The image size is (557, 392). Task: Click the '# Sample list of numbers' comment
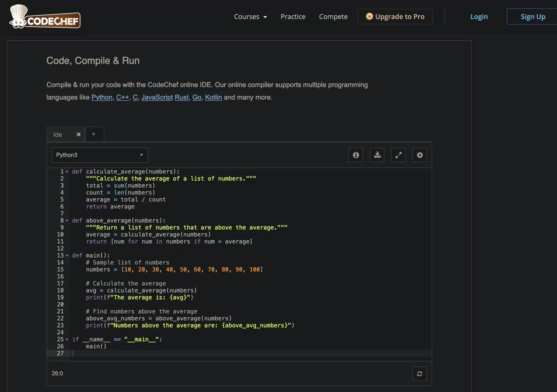coord(127,262)
